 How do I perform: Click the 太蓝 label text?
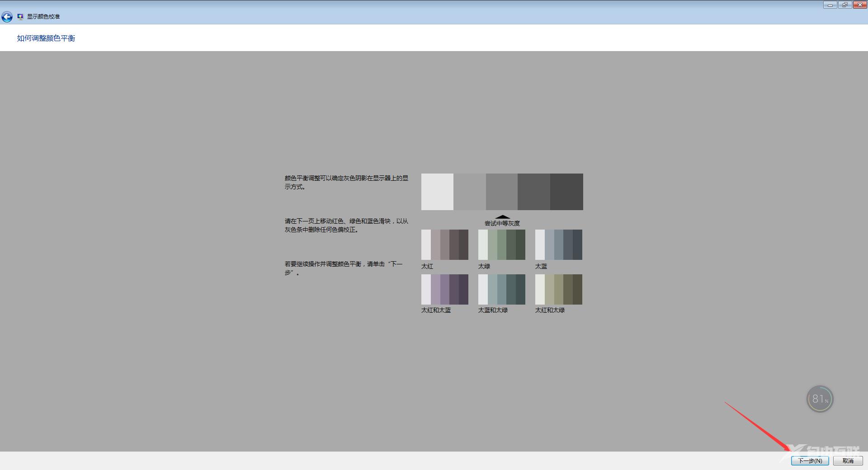[x=541, y=266]
